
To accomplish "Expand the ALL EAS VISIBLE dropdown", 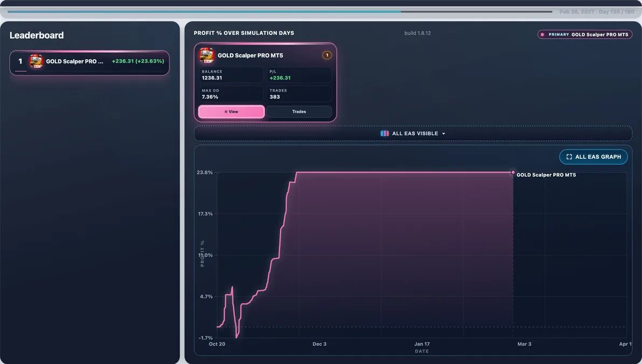I will 413,134.
